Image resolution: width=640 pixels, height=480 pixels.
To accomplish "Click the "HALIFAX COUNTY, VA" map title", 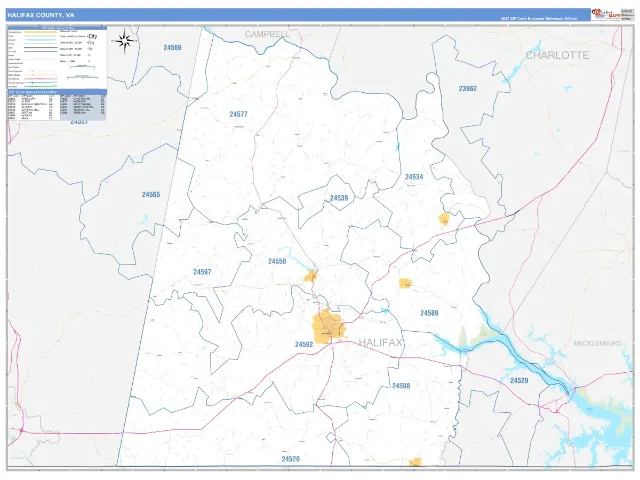I will coord(40,15).
